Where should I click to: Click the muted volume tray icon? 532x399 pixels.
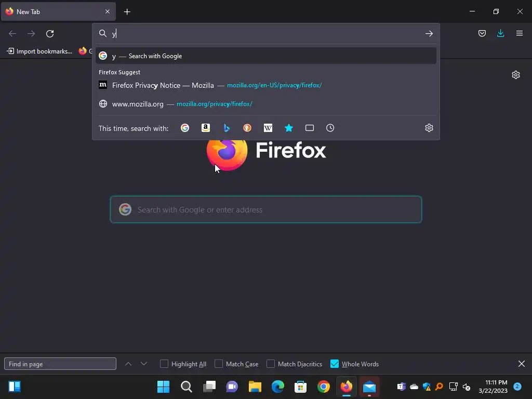coord(467,387)
